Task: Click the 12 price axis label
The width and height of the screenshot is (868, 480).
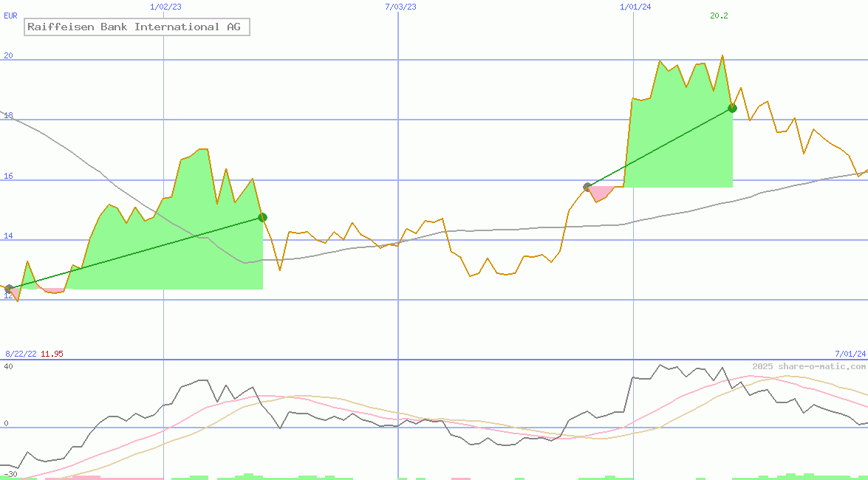Action: tap(8, 296)
